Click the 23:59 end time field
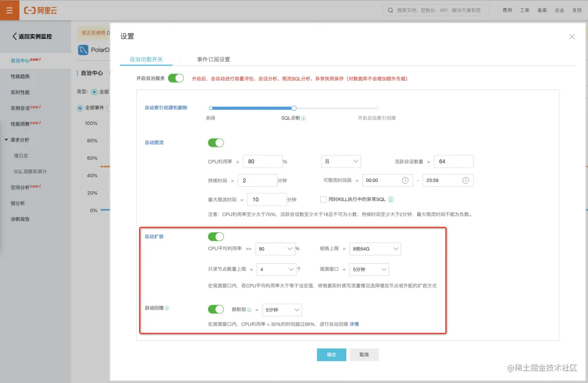 [x=448, y=180]
